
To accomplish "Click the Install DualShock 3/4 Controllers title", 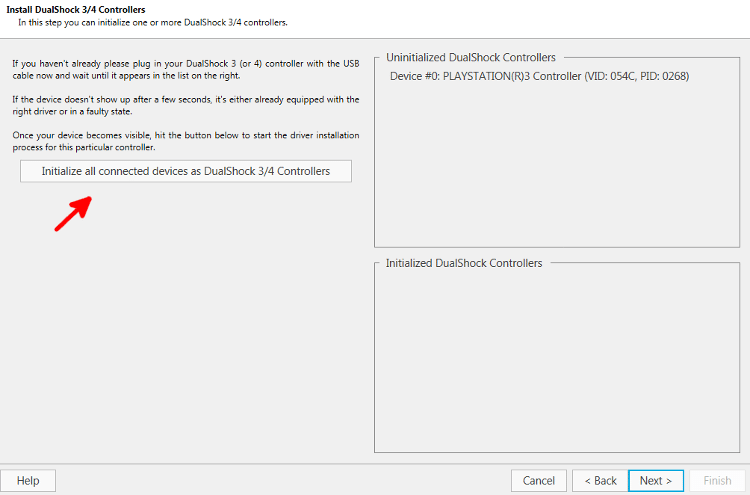I will coord(76,10).
